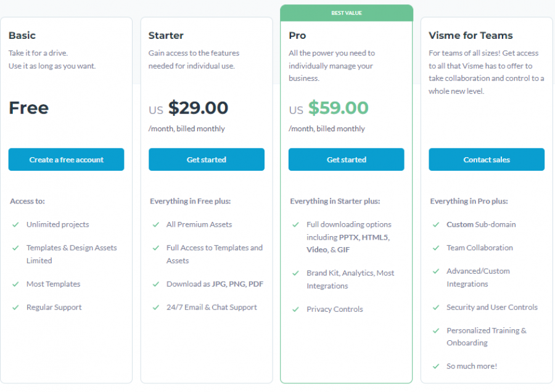Select the checkmark next to Custom Sub-domain
The width and height of the screenshot is (555, 392).
(x=436, y=224)
